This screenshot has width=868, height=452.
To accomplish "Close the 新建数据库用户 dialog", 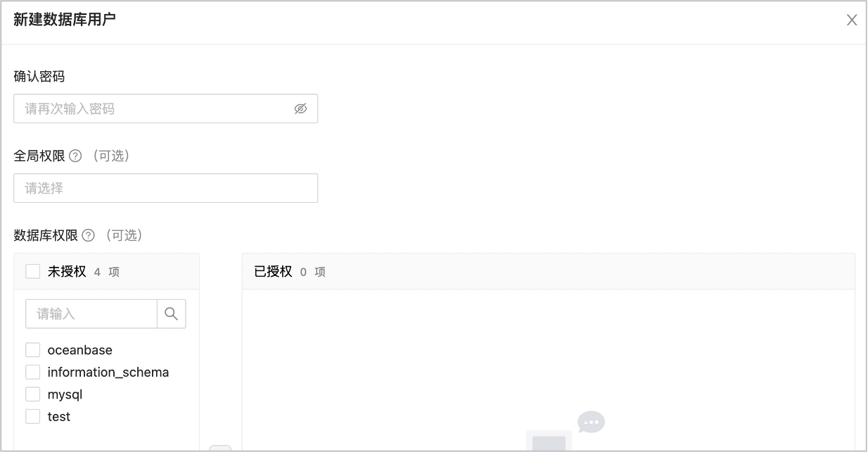I will tap(852, 20).
